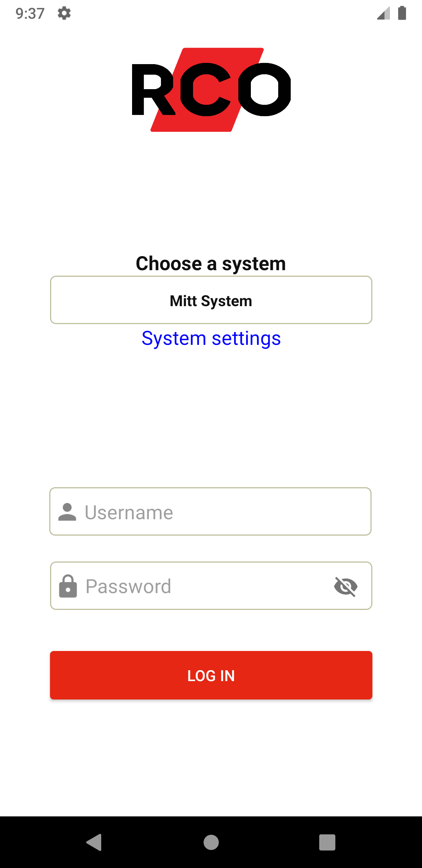Focus the Username input field
This screenshot has width=422, height=868.
(219, 512)
